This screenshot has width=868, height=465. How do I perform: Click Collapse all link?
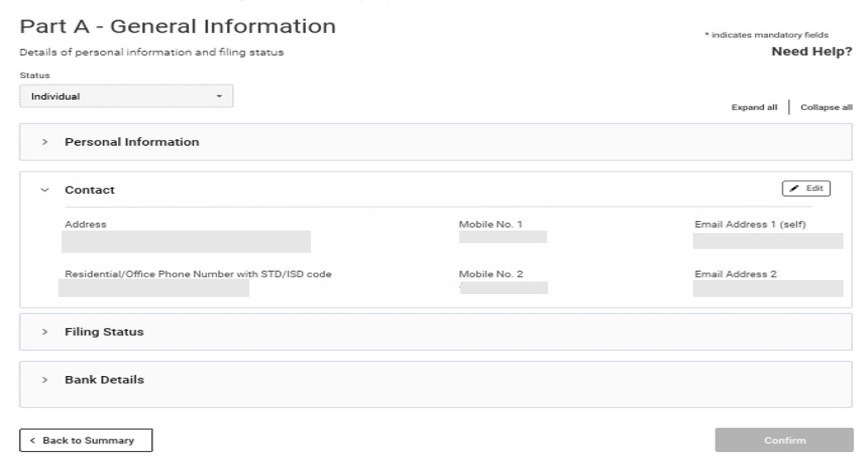pos(826,107)
